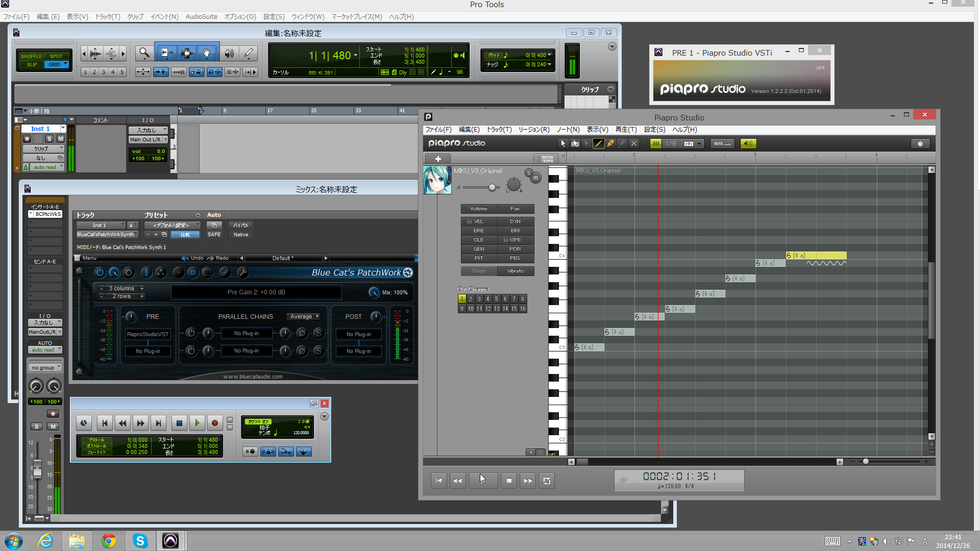Click the Piapro Studio stop button
Screen dimensions: 980x551
tap(509, 481)
